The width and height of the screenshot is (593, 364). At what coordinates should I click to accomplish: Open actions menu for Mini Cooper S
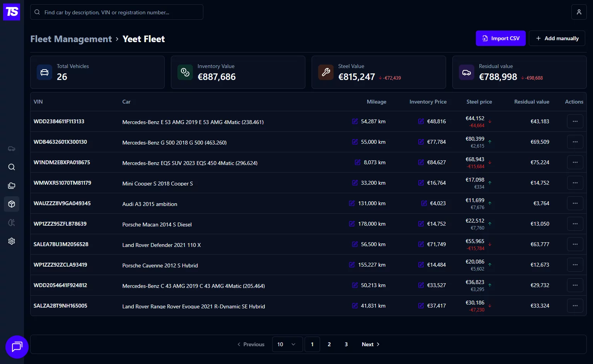click(x=575, y=183)
